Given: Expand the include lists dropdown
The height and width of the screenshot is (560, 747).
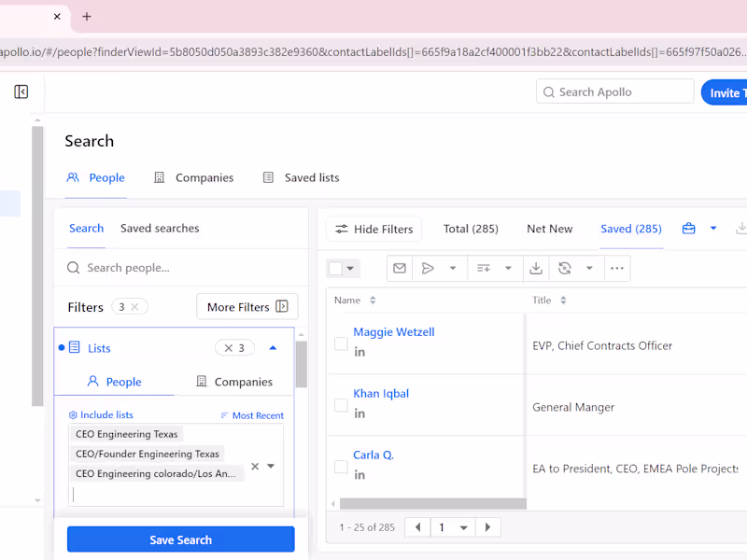Looking at the screenshot, I should pos(271,466).
